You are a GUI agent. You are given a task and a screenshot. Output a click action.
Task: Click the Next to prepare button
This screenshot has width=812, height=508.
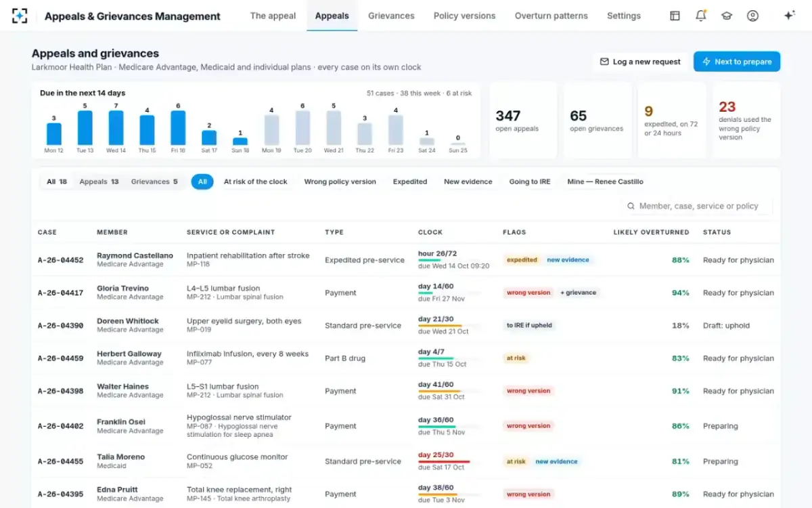coord(737,62)
